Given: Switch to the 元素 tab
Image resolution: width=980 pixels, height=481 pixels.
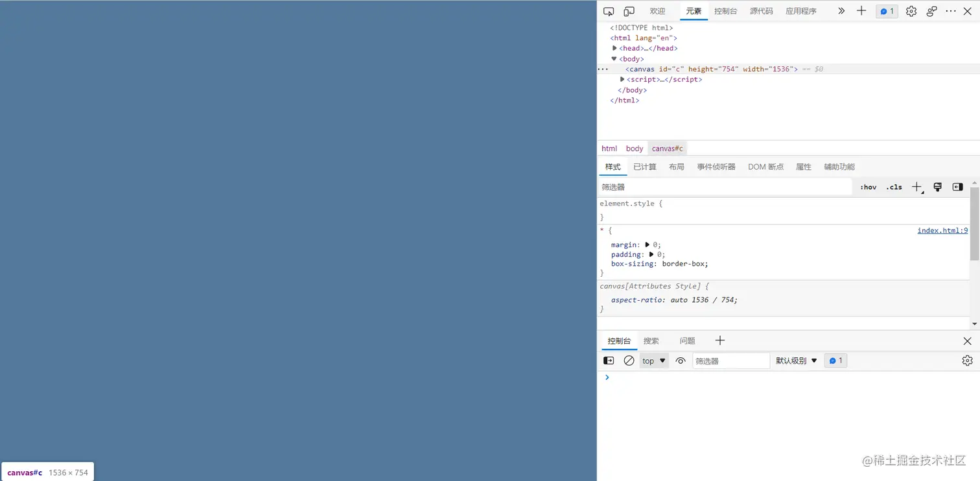Looking at the screenshot, I should click(x=694, y=11).
